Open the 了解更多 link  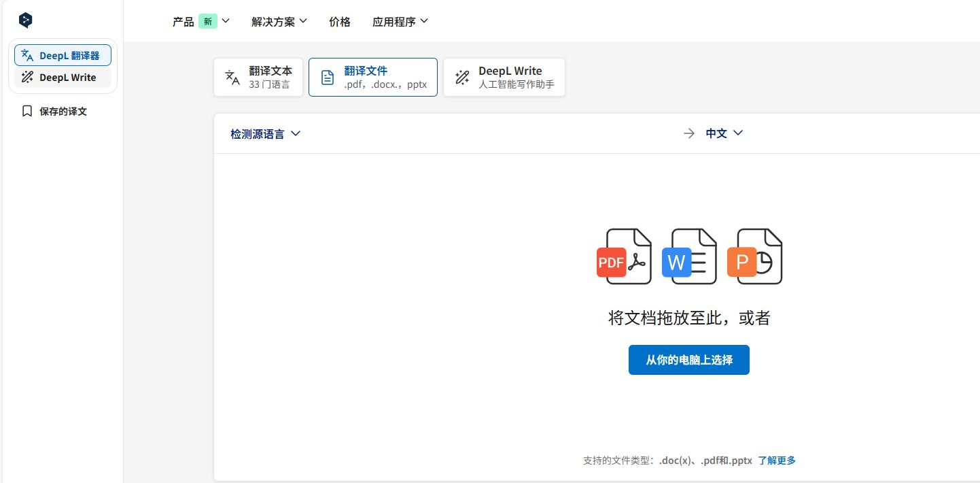tap(777, 461)
